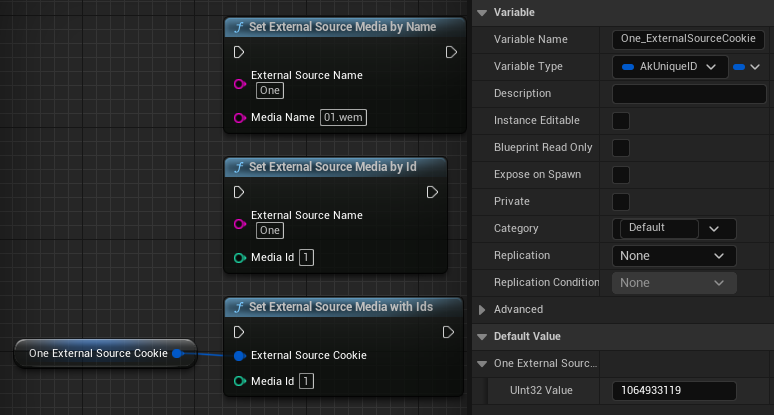Click output exec pin on Set External Source Media by Name

(451, 52)
